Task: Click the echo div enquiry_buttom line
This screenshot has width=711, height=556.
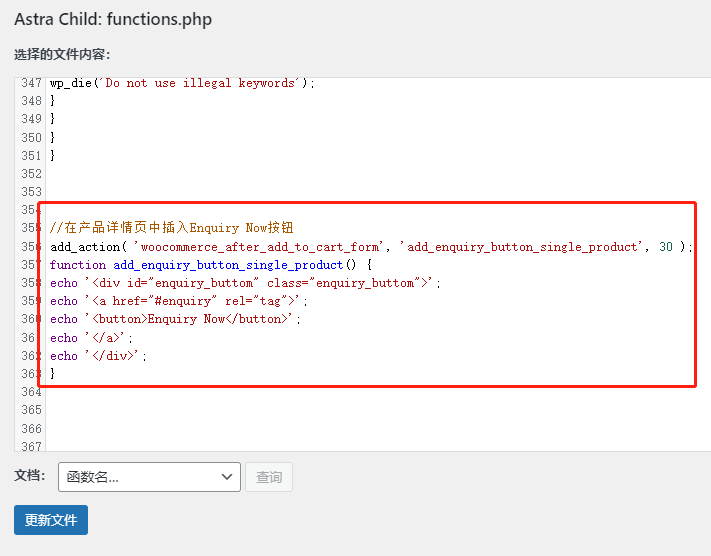Action: point(245,283)
